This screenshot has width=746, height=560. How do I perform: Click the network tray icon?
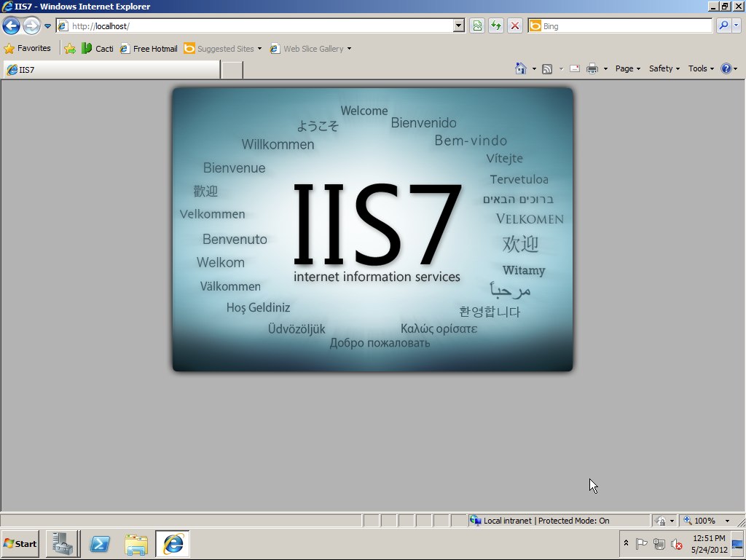pyautogui.click(x=659, y=544)
